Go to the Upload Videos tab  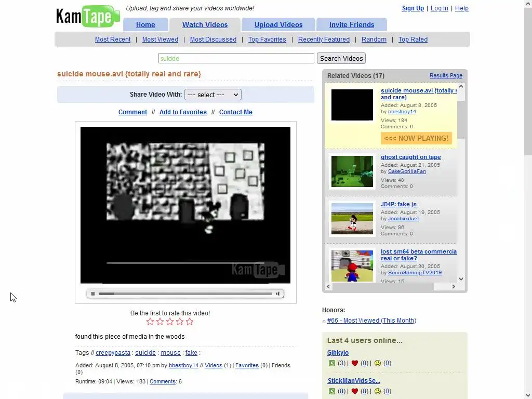pos(278,25)
